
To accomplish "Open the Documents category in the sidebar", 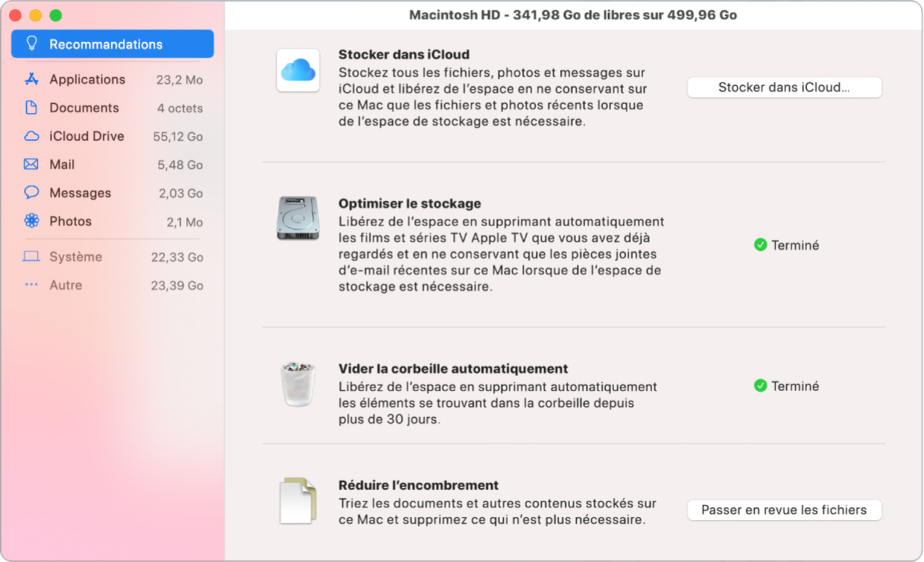I will (31, 108).
